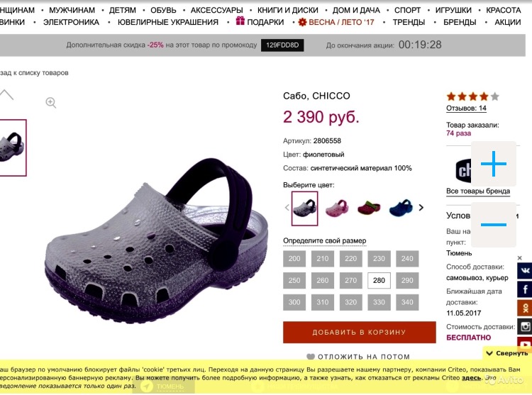Image resolution: width=532 pixels, height=395 pixels.
Task: Open the ОБУВЬ menu item
Action: point(163,10)
